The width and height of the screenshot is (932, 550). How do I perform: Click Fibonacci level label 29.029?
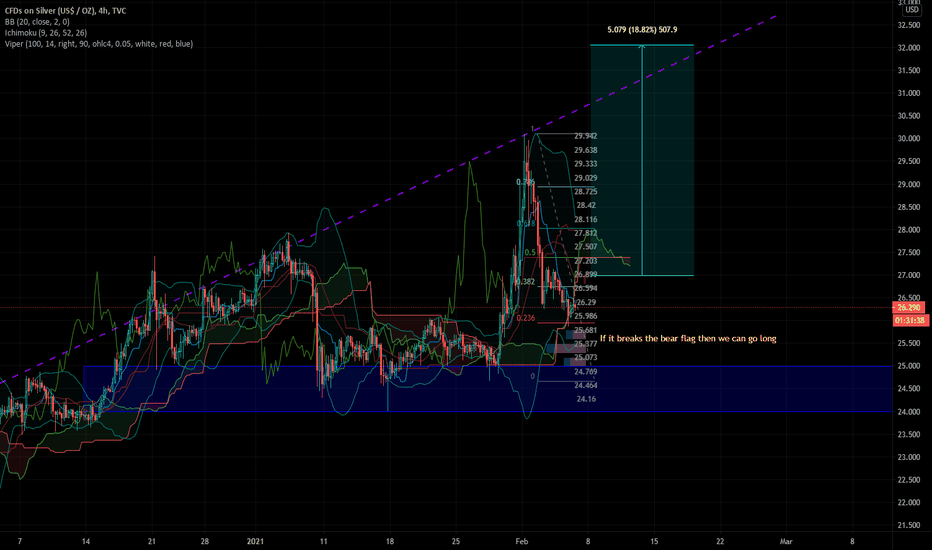[x=585, y=178]
